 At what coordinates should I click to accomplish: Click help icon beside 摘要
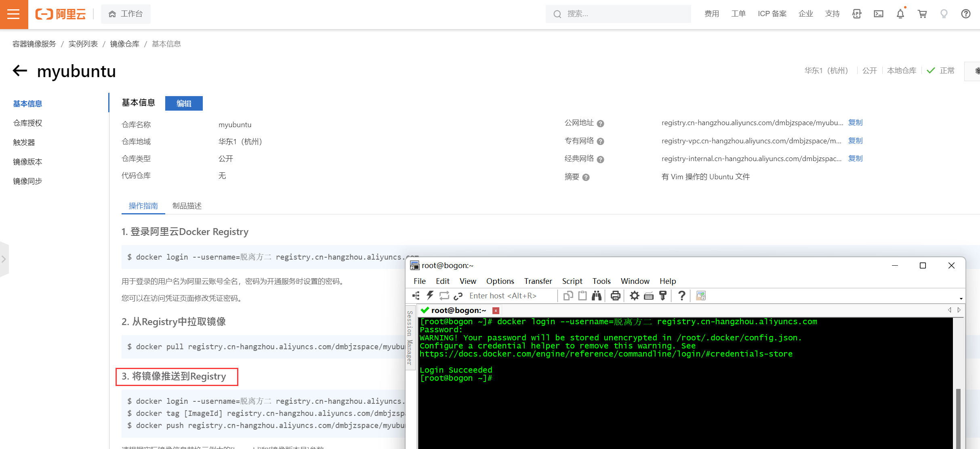tap(586, 177)
